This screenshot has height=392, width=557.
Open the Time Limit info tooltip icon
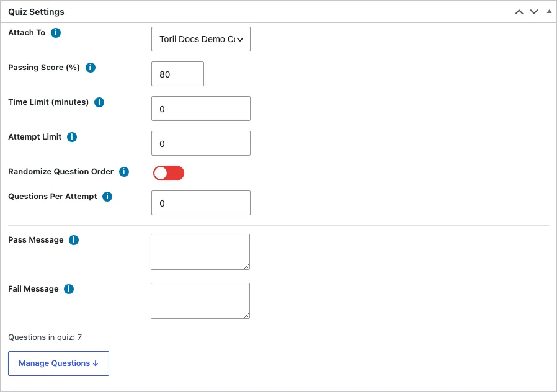[x=99, y=102]
